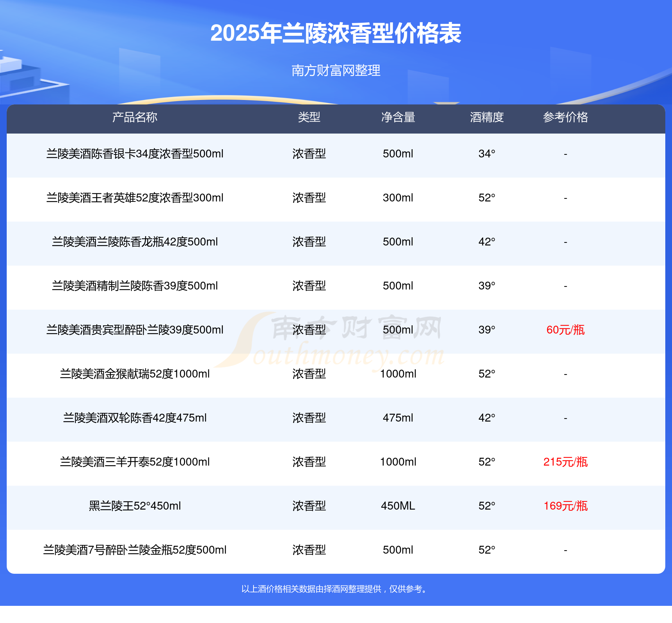Click 39° in the 贵宾型醉卧兰陵 row

click(x=487, y=330)
